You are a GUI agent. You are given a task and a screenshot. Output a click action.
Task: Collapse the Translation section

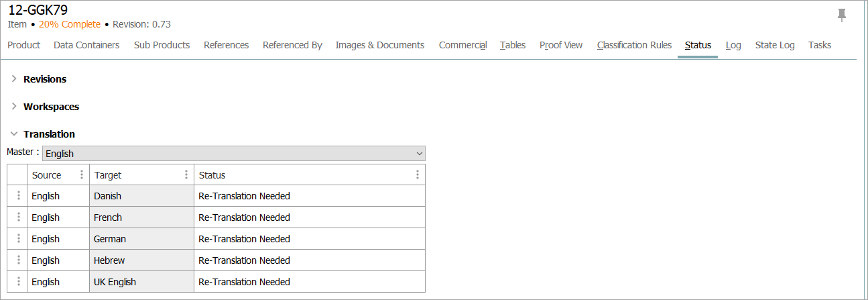14,134
